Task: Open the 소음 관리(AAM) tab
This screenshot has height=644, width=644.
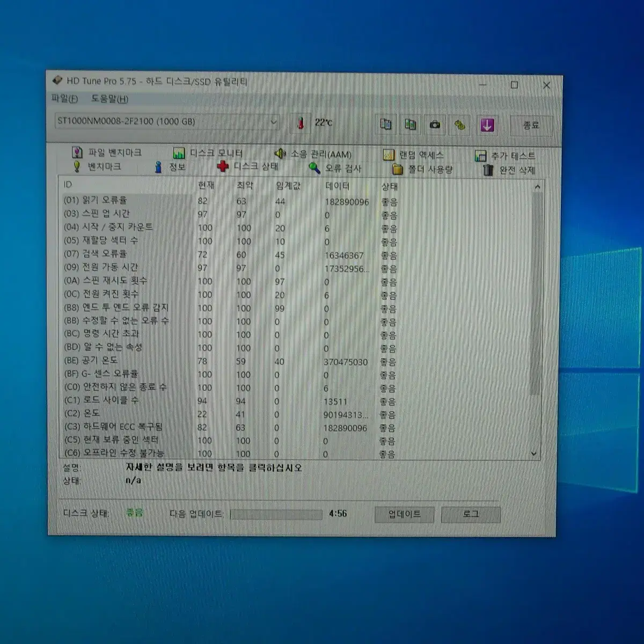Action: (313, 154)
